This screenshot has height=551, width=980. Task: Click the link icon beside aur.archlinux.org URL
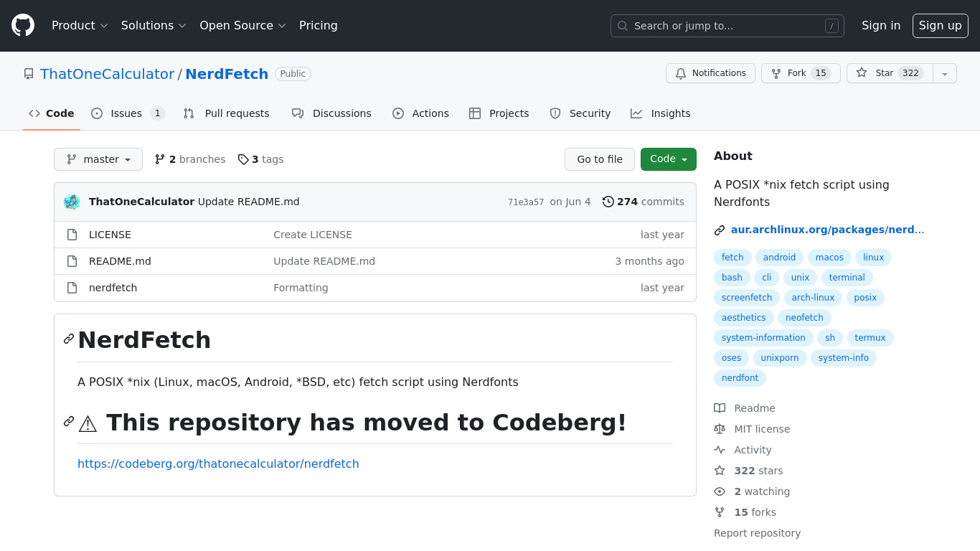[720, 230]
